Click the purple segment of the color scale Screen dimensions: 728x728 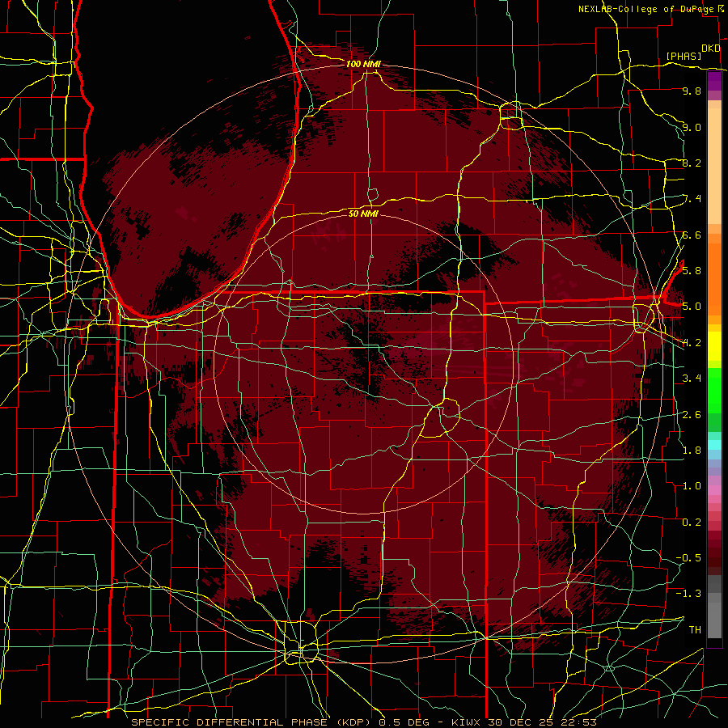click(x=714, y=81)
